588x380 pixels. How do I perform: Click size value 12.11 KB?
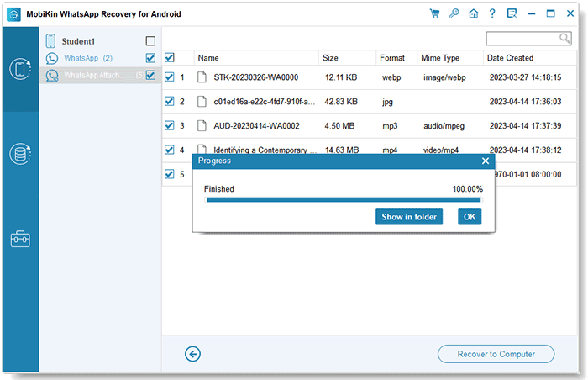[341, 77]
